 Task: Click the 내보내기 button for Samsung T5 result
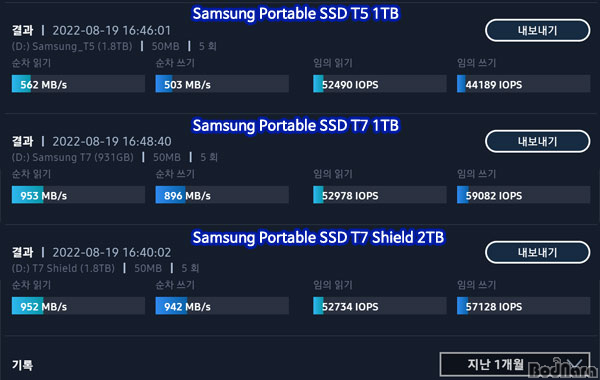[537, 31]
